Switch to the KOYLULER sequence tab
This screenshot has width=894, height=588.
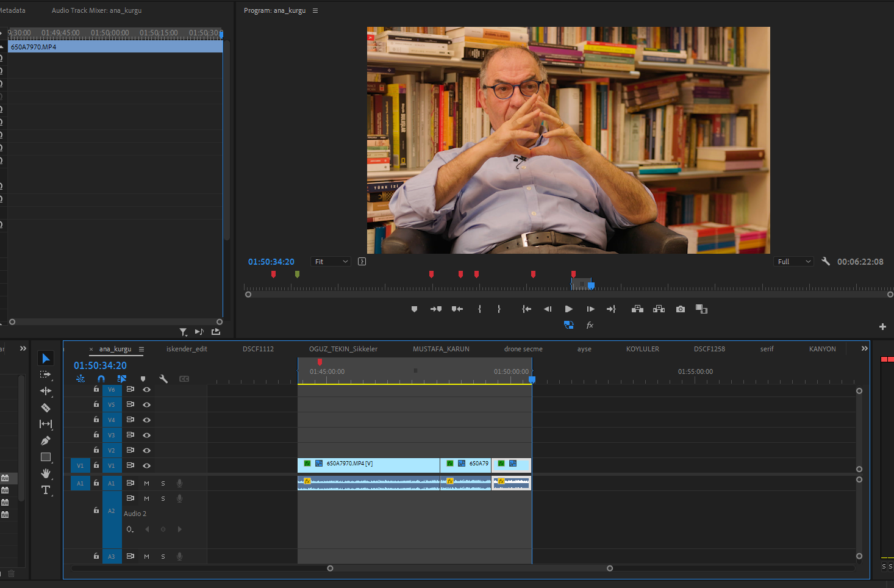click(642, 348)
